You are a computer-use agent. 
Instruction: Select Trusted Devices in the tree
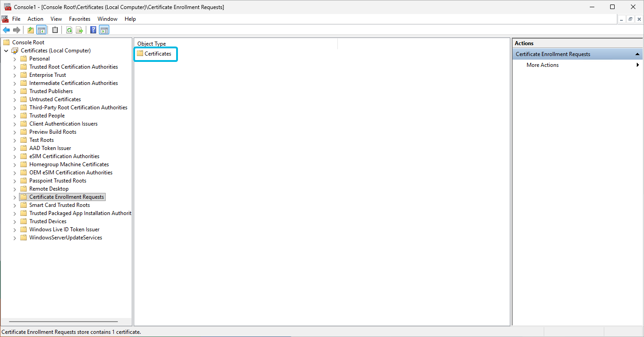tap(48, 221)
